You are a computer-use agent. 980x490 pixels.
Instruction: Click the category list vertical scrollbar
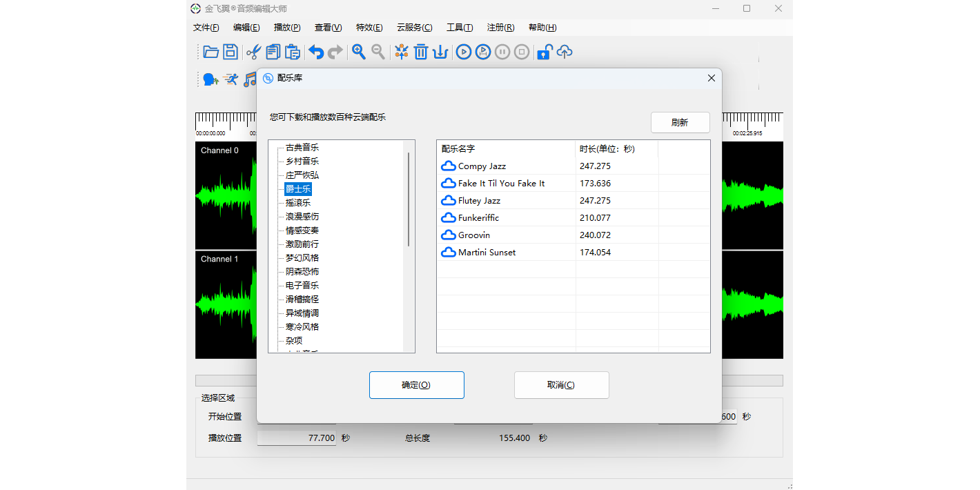point(409,200)
